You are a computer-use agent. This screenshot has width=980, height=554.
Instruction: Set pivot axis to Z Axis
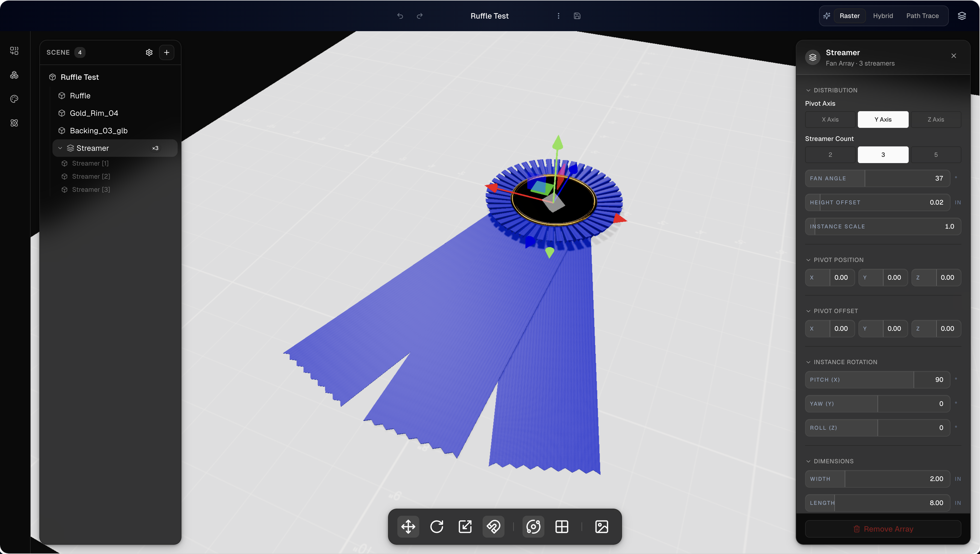coord(936,119)
